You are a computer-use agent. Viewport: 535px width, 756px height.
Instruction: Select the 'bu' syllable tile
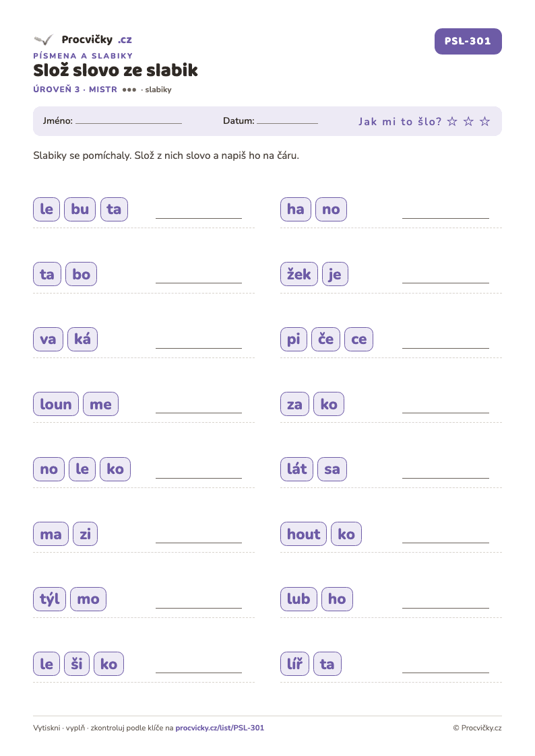[x=80, y=209]
